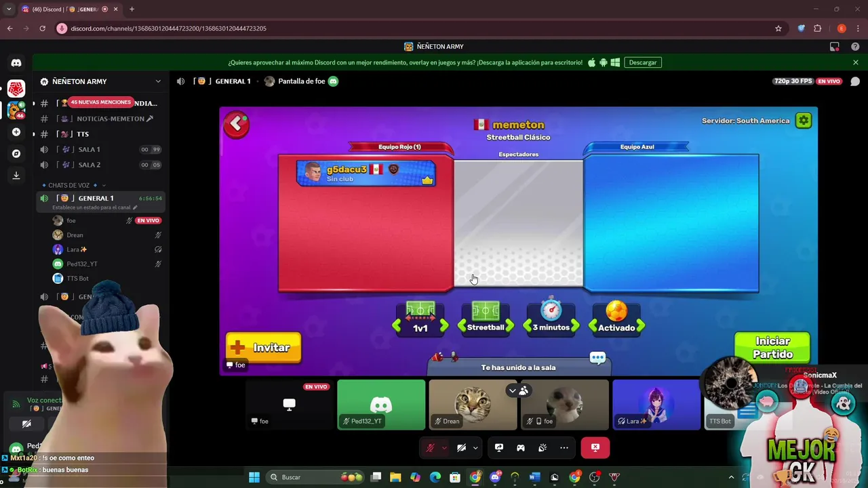Open Discover servers compass icon

[16, 154]
